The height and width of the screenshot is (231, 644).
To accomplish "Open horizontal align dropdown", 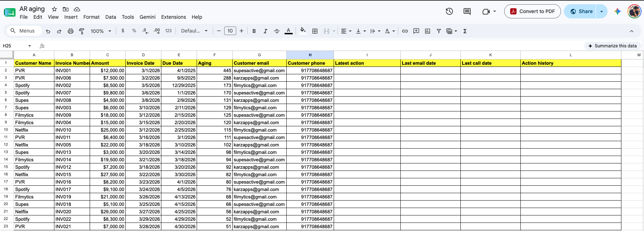I will pos(346,31).
